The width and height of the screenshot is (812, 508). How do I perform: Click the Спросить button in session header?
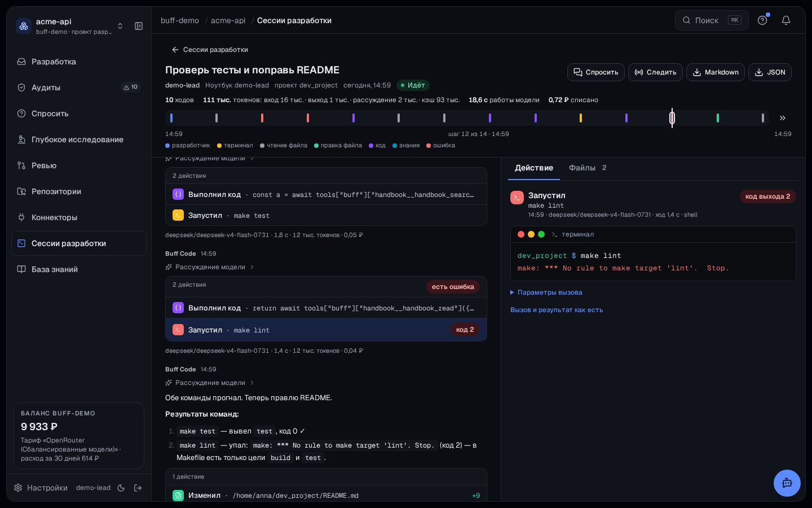click(596, 72)
